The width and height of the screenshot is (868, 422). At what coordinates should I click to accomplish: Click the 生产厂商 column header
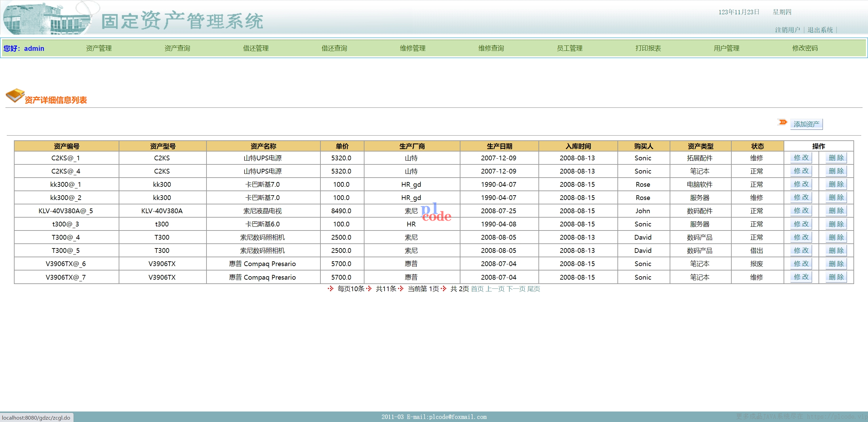[412, 146]
